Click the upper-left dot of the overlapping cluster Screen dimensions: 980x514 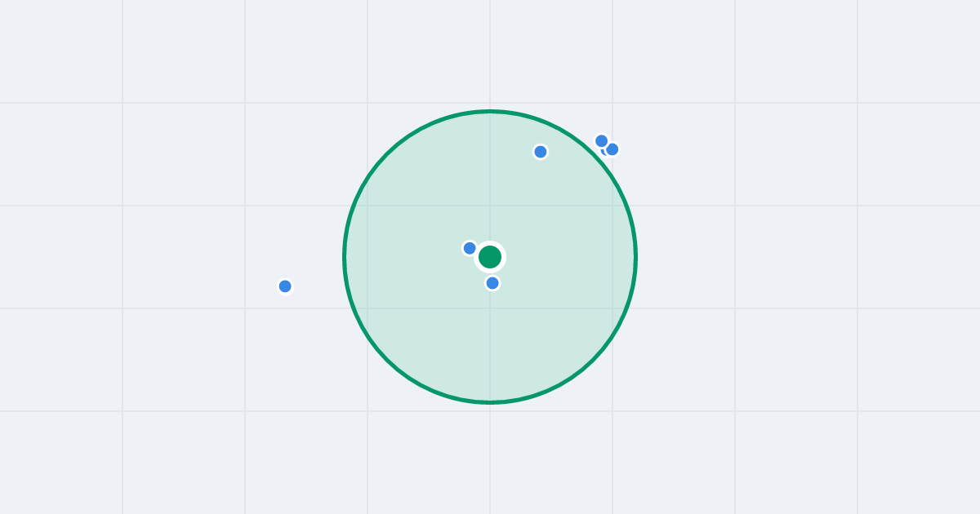click(602, 141)
